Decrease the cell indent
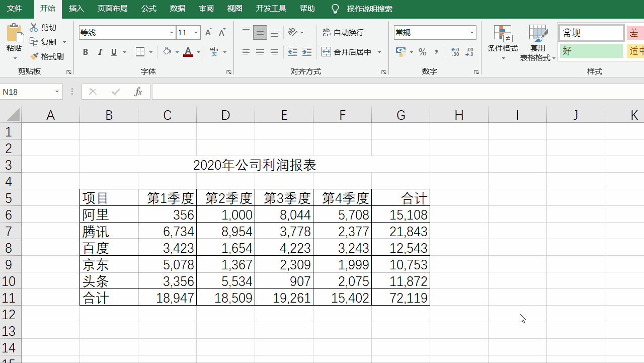This screenshot has width=644, height=363. tap(292, 52)
